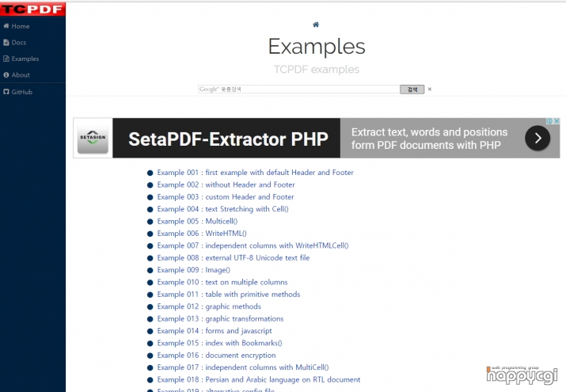Open Example 009 Image() link
566x392 pixels.
coord(193,270)
